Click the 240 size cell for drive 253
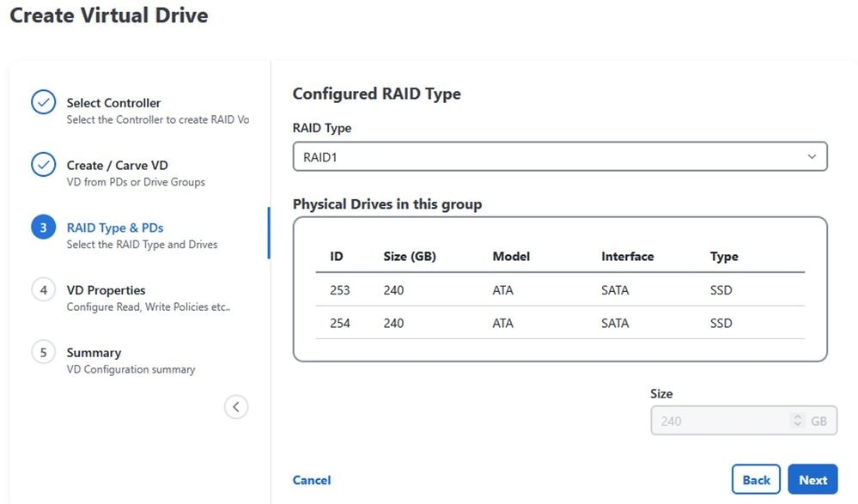This screenshot has width=858, height=504. (393, 290)
